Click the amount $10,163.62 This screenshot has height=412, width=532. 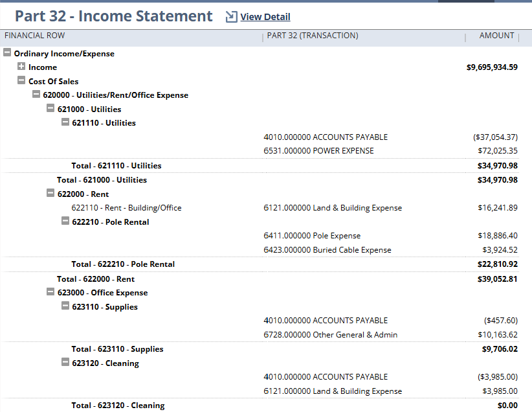coord(498,335)
